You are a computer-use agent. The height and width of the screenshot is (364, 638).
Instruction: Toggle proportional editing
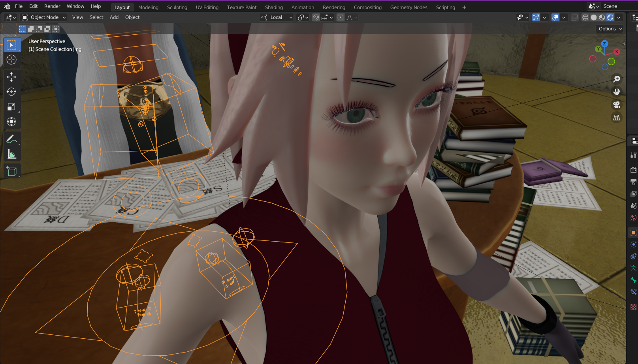[341, 17]
